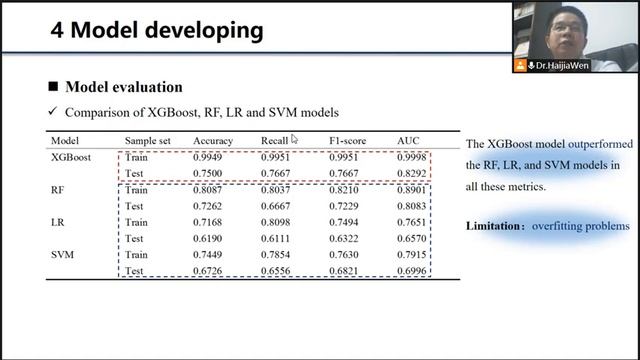This screenshot has height=360, width=640.
Task: Click the 'F1-score' column header
Action: pyautogui.click(x=347, y=141)
